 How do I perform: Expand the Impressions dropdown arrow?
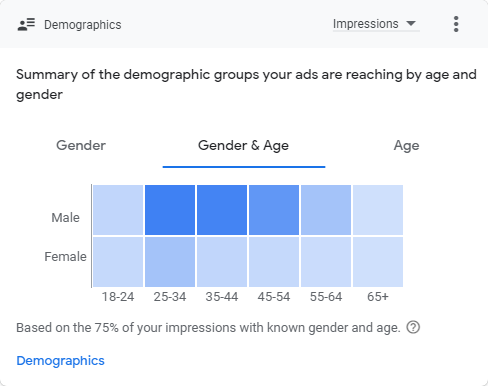coord(411,24)
